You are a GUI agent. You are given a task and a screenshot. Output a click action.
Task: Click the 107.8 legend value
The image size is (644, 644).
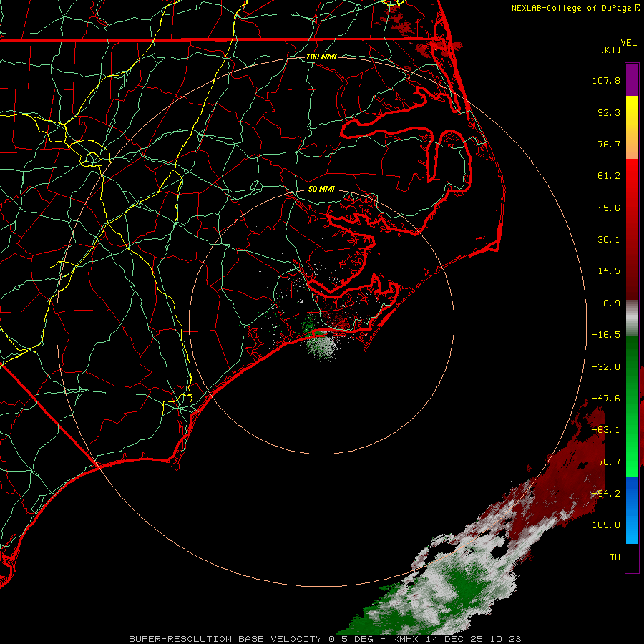tap(606, 80)
